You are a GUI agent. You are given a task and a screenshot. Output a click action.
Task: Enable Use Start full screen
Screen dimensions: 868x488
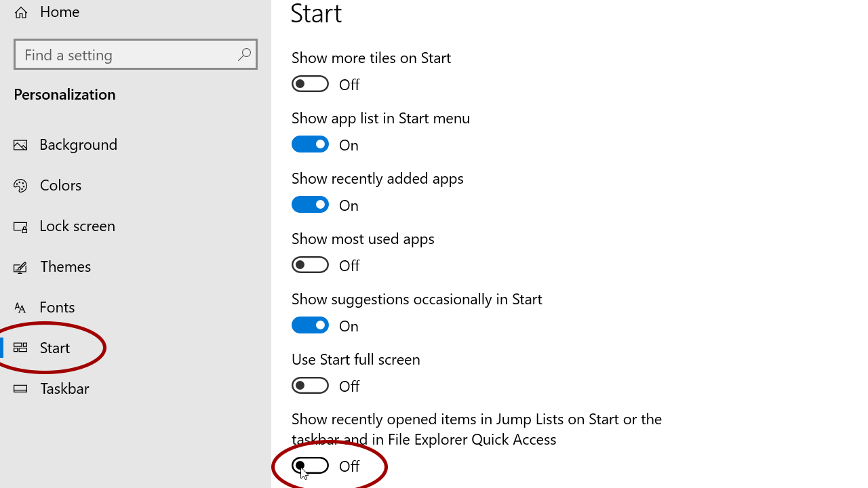point(310,385)
